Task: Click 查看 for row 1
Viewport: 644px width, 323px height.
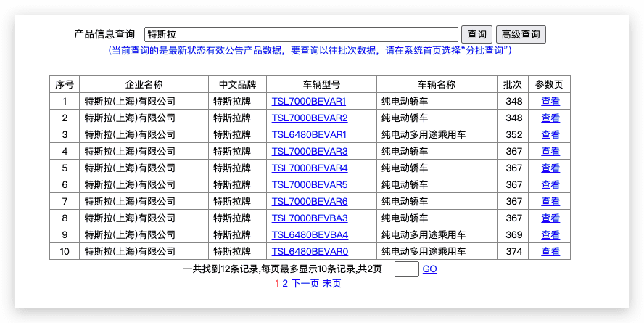Action: (x=550, y=102)
